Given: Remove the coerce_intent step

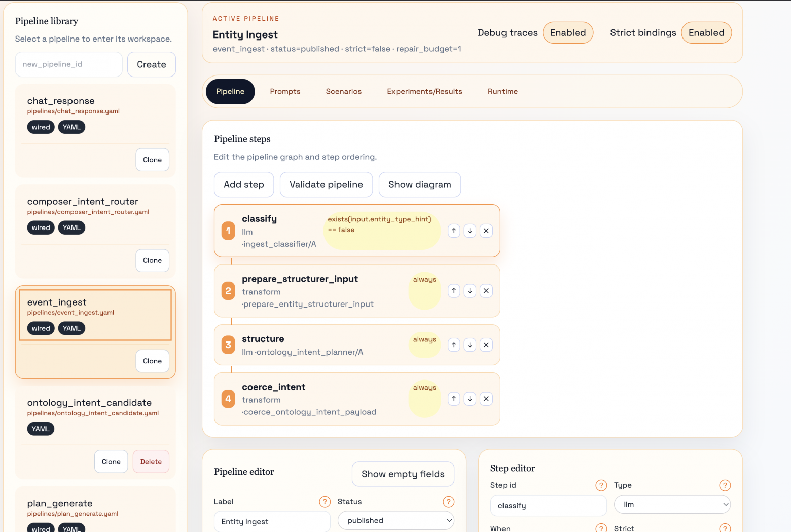Looking at the screenshot, I should point(486,399).
